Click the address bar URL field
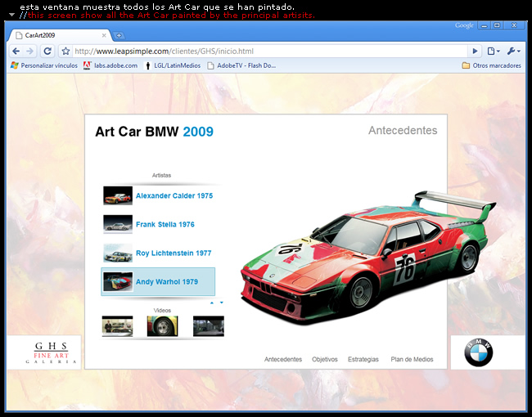Viewport: 532px width, 417px height. (x=262, y=51)
